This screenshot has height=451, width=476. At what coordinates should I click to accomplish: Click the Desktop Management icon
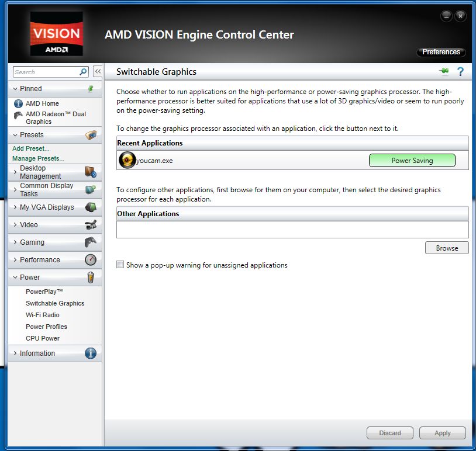(91, 172)
